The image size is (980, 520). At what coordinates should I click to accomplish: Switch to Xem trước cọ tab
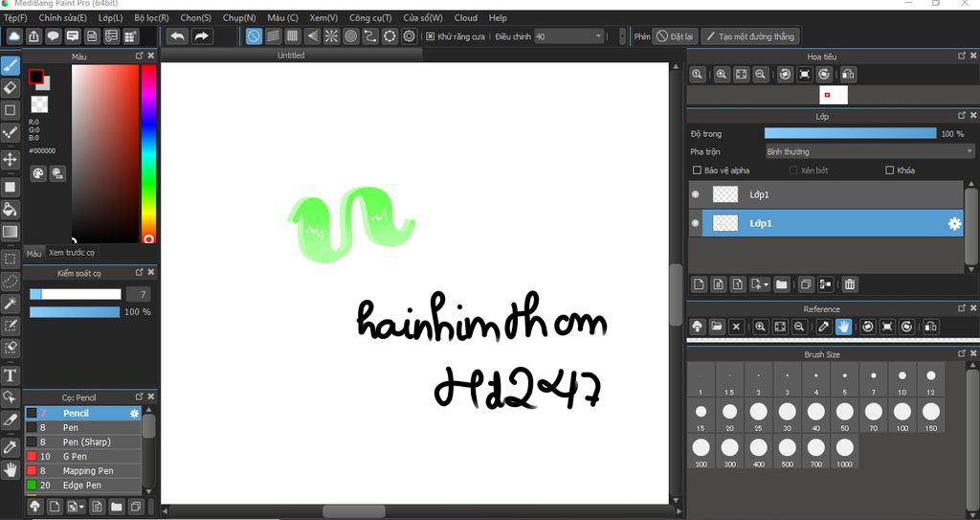coord(71,253)
